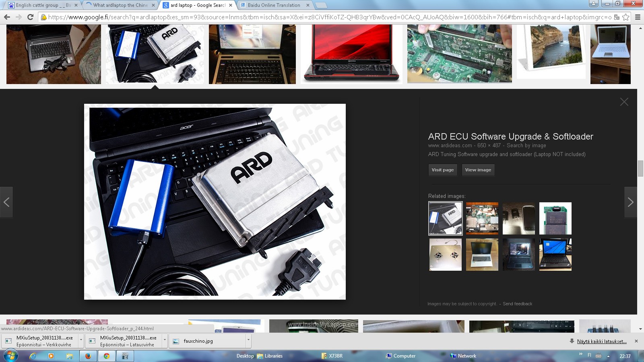The image size is (644, 362).
Task: Switch to What ardlaptop the Chine tab
Action: 120,5
